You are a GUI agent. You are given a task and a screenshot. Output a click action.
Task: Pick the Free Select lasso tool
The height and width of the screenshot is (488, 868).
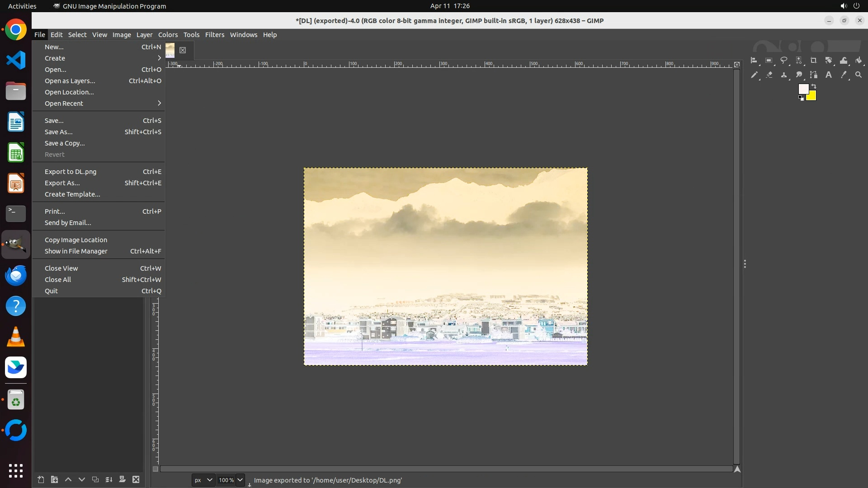783,61
